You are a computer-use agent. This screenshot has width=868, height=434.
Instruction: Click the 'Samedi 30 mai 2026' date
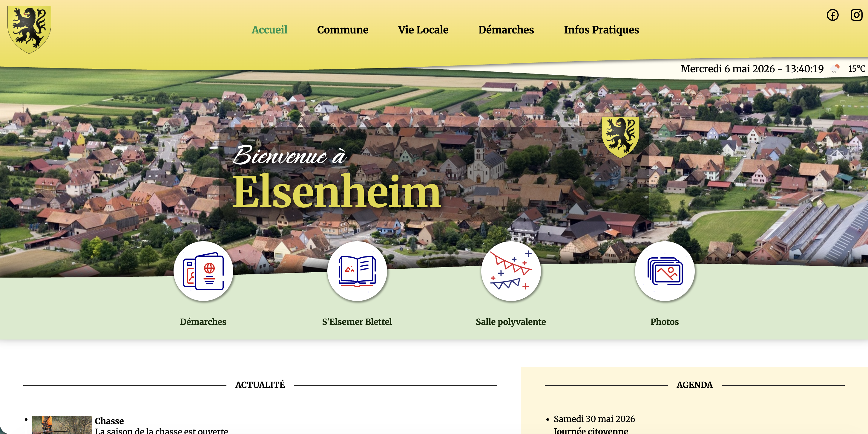(594, 419)
